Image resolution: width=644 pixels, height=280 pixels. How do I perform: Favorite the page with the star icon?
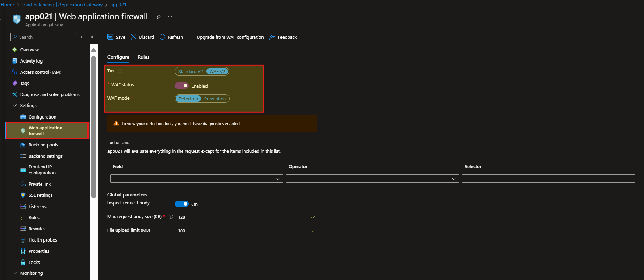coord(159,16)
